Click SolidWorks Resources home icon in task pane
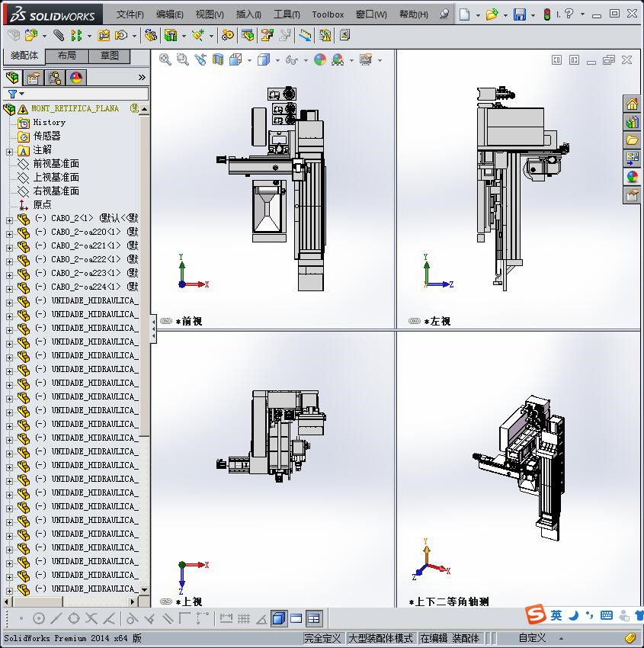This screenshot has height=648, width=644. tap(632, 104)
